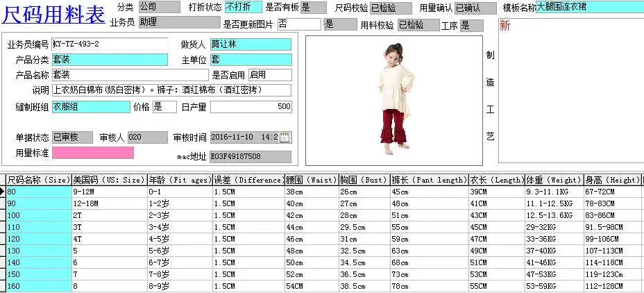Click the 制造工艺 notes text area
The height and width of the screenshot is (293, 644).
(571, 90)
